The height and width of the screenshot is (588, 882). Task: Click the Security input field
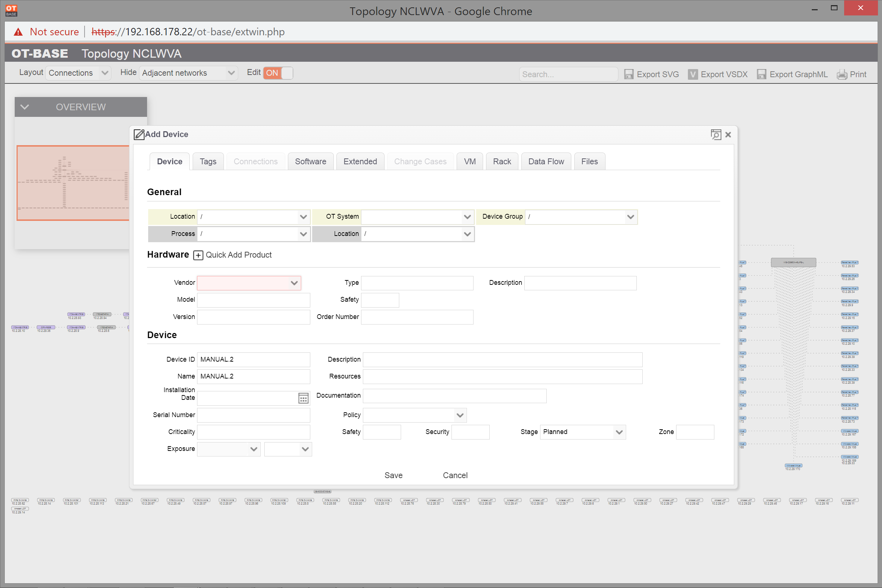pos(471,432)
